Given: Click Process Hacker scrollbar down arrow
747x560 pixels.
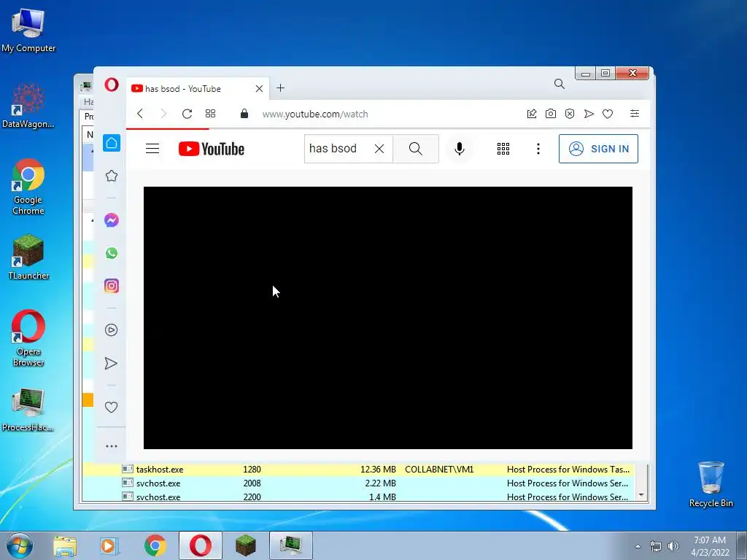Looking at the screenshot, I should [641, 495].
